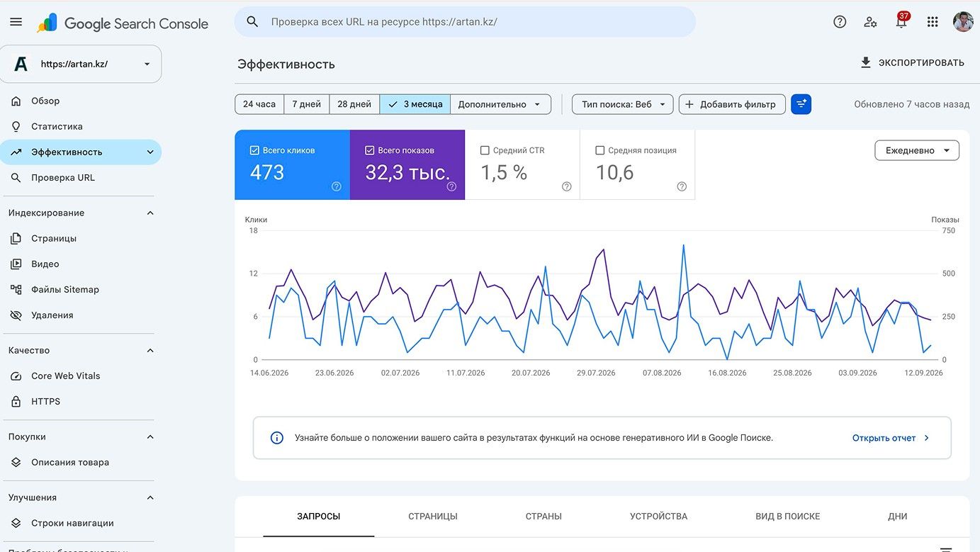980x552 pixels.
Task: Open the Google apps grid
Action: (x=933, y=22)
